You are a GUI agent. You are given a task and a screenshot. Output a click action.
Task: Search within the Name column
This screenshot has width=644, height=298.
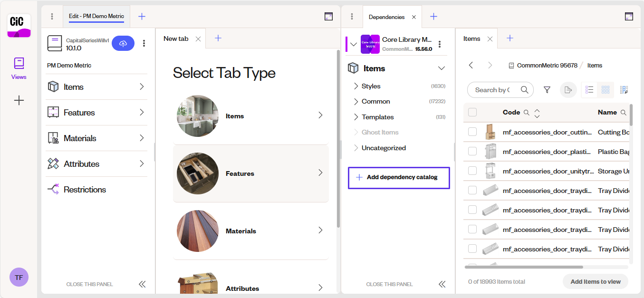click(x=624, y=113)
